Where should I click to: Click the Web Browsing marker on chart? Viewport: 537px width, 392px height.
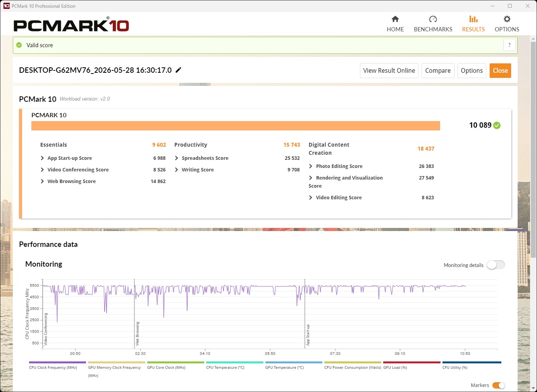(137, 333)
